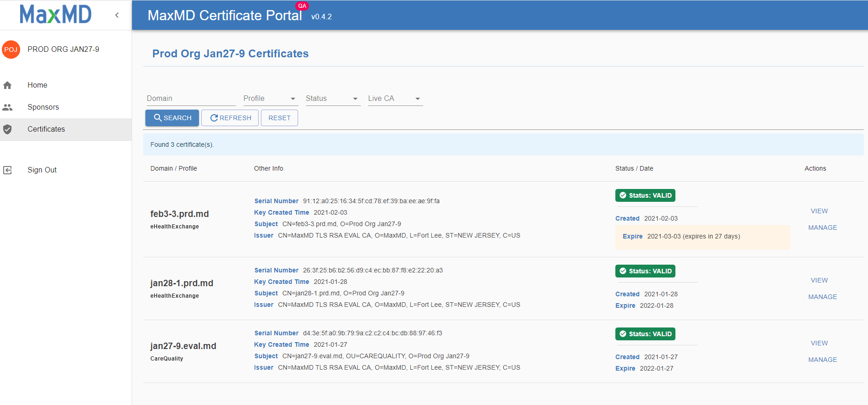
Task: Click the MaxMD Certificate Portal title
Action: [x=225, y=16]
